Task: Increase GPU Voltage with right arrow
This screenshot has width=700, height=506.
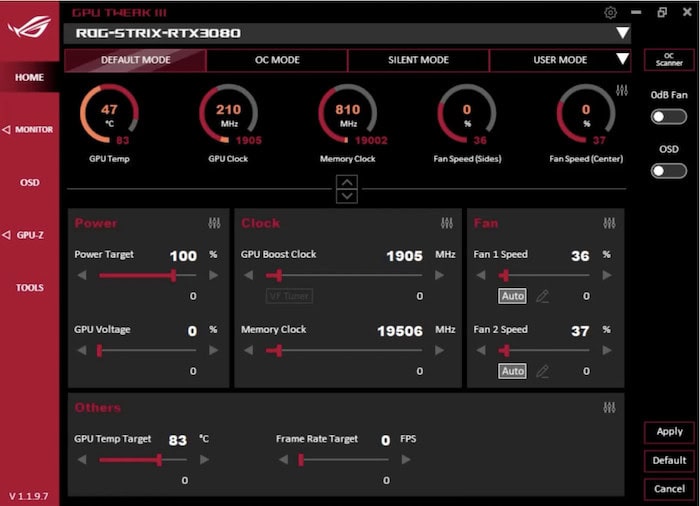Action: click(x=213, y=350)
